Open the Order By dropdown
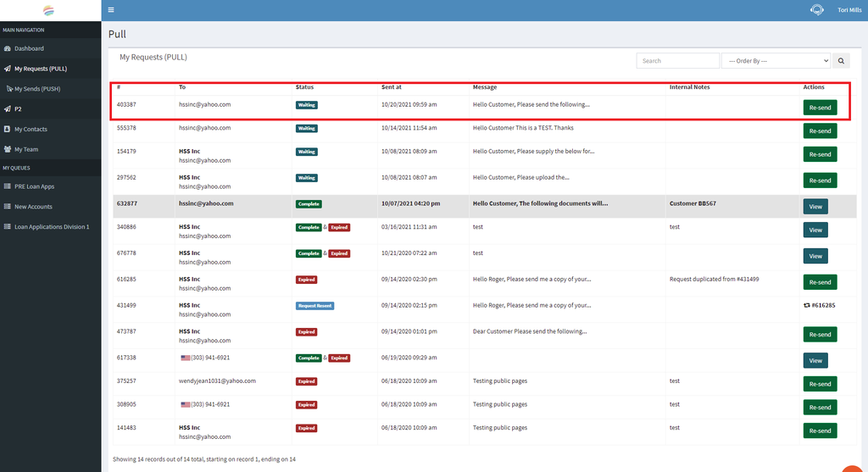The height and width of the screenshot is (472, 868). pos(776,61)
